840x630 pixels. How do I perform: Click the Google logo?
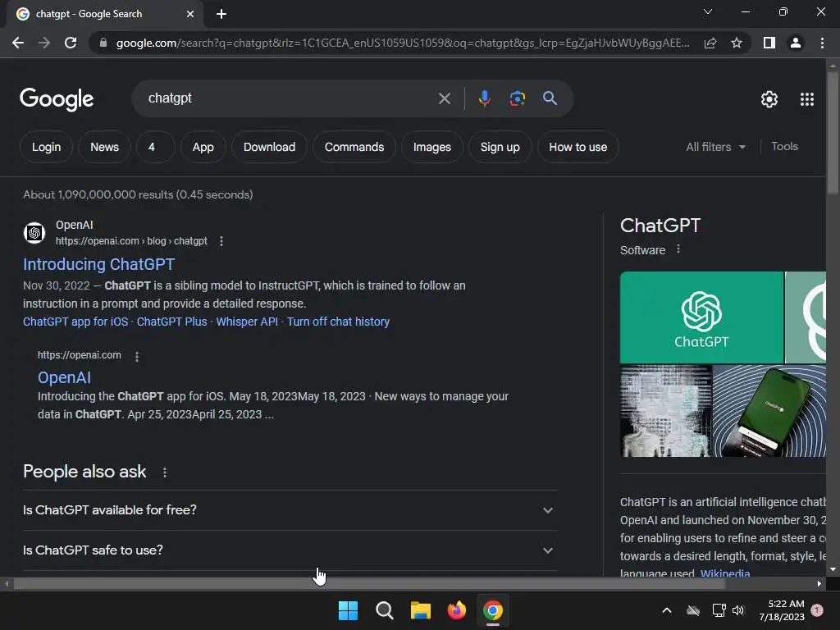point(57,99)
